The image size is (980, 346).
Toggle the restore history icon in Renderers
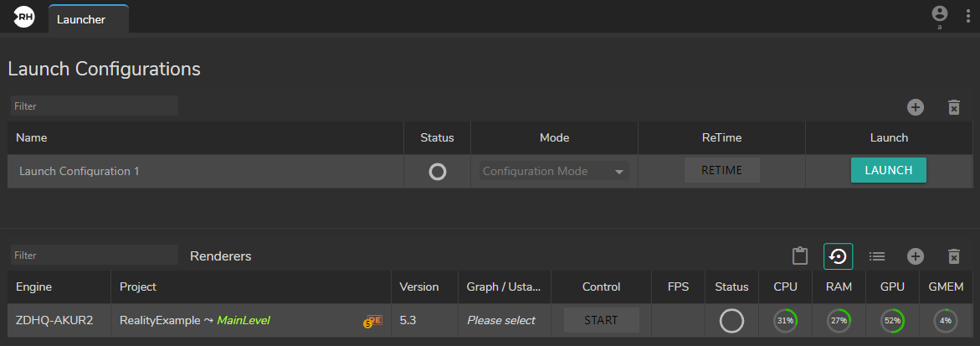click(838, 256)
